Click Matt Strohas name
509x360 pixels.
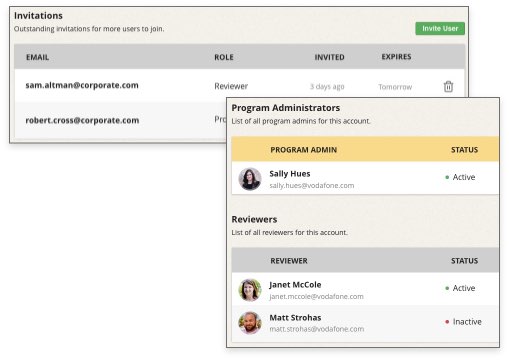(x=295, y=317)
